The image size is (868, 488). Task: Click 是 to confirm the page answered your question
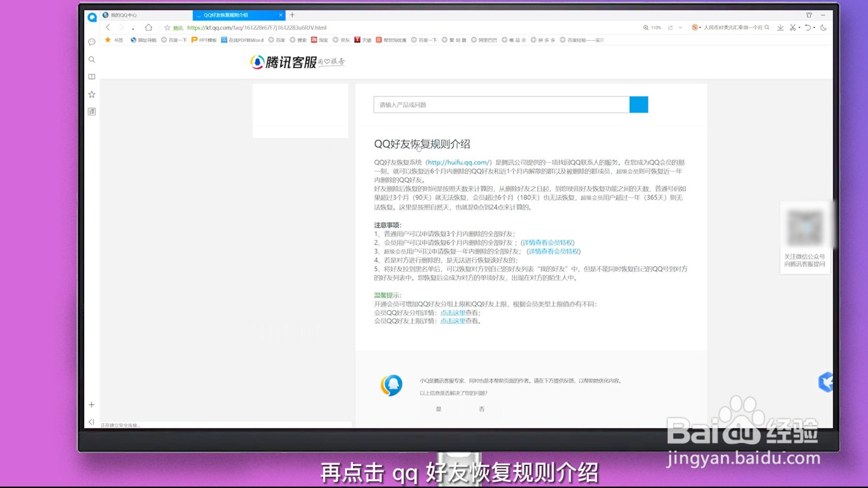(x=439, y=409)
